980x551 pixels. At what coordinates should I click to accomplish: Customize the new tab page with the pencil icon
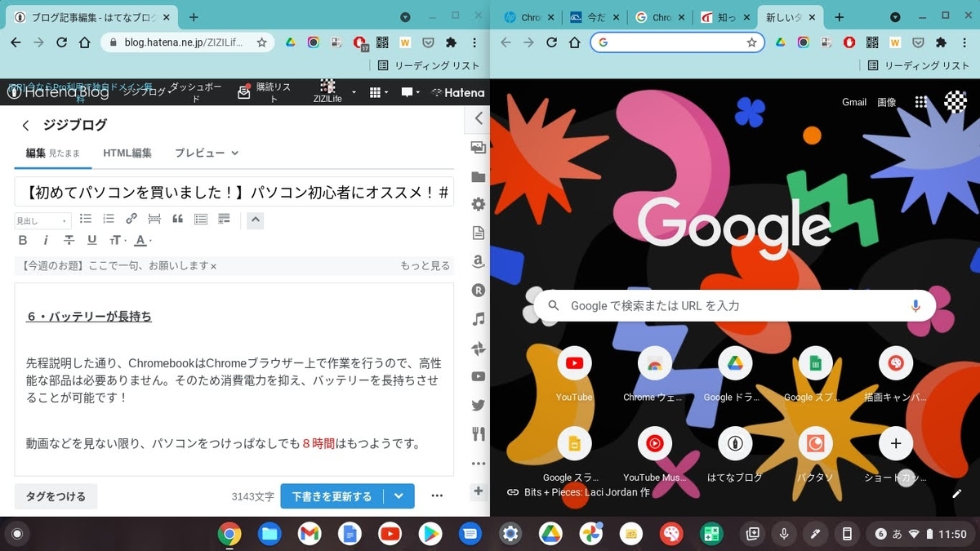click(x=957, y=493)
